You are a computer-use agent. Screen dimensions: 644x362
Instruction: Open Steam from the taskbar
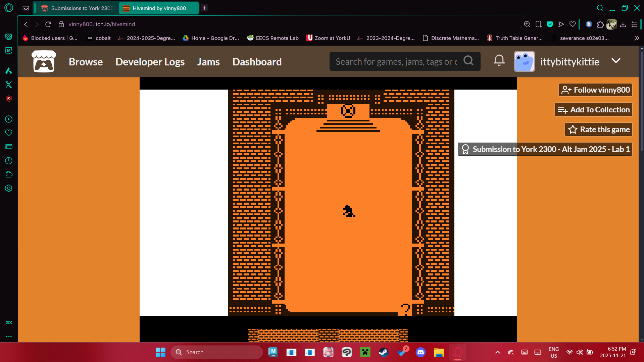pos(384,352)
